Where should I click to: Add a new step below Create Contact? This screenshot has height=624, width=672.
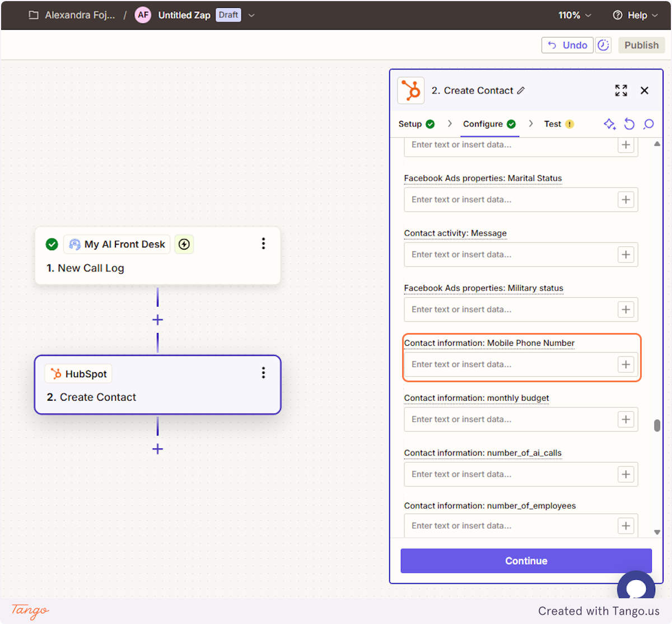click(x=157, y=449)
